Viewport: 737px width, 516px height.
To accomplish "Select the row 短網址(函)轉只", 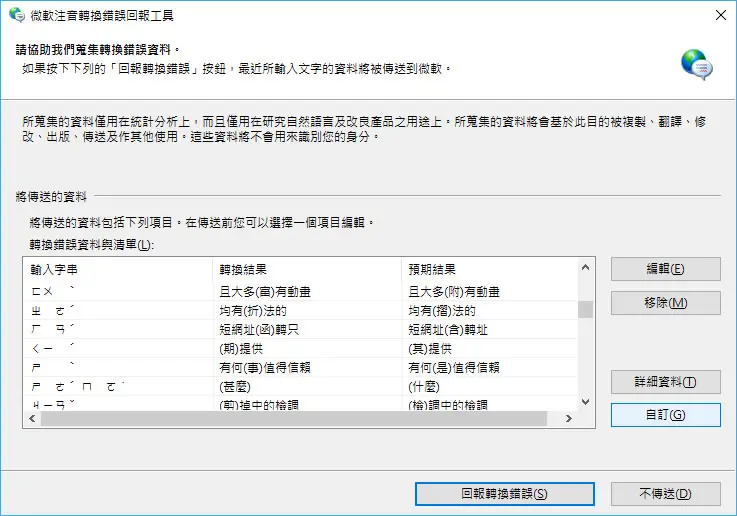I will (300, 329).
